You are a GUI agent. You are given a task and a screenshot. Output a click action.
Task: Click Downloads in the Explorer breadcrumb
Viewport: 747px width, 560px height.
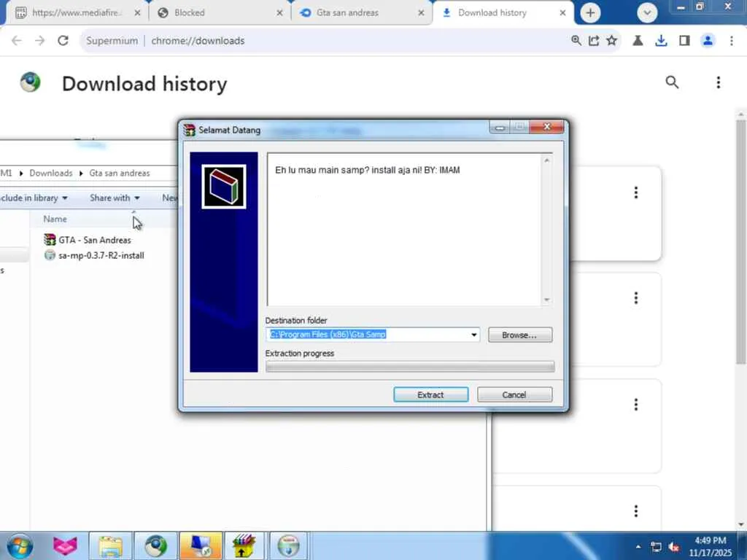pyautogui.click(x=51, y=173)
